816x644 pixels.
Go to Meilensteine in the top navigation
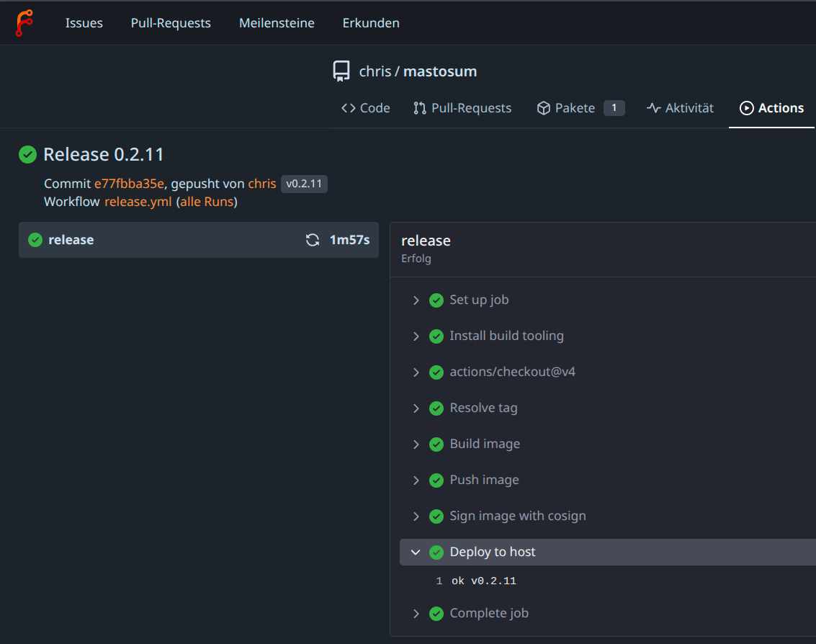(277, 23)
